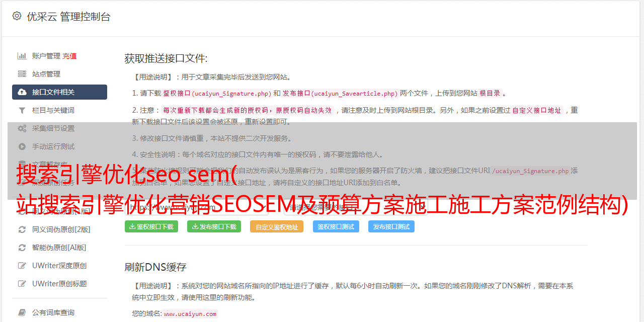Click the bar chart icon for 账户管理
The width and height of the screenshot is (644, 322).
22,56
